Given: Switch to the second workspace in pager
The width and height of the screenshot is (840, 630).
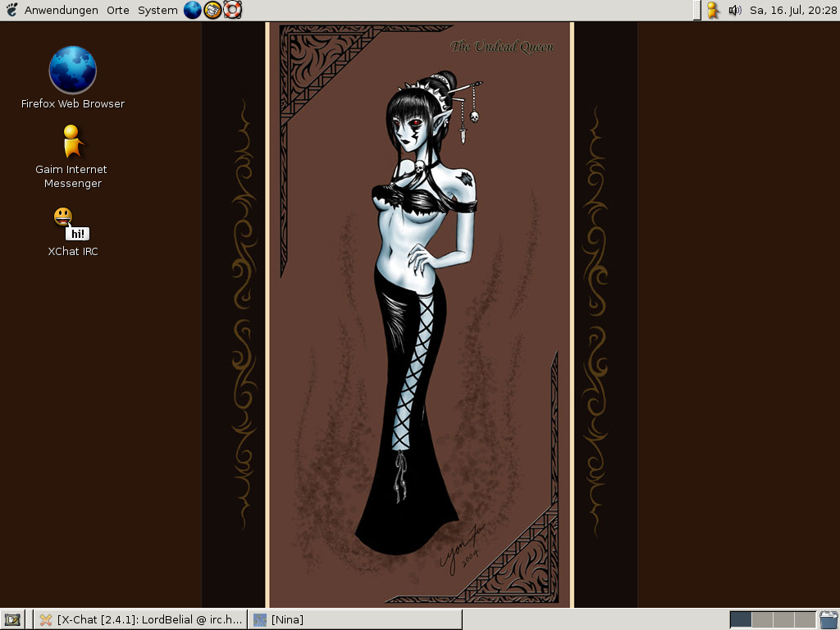Looking at the screenshot, I should [762, 619].
